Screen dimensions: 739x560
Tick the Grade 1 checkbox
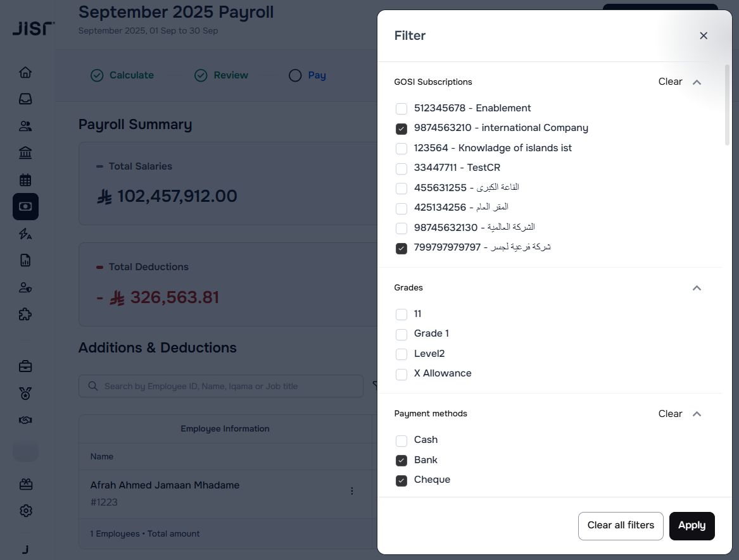point(401,334)
